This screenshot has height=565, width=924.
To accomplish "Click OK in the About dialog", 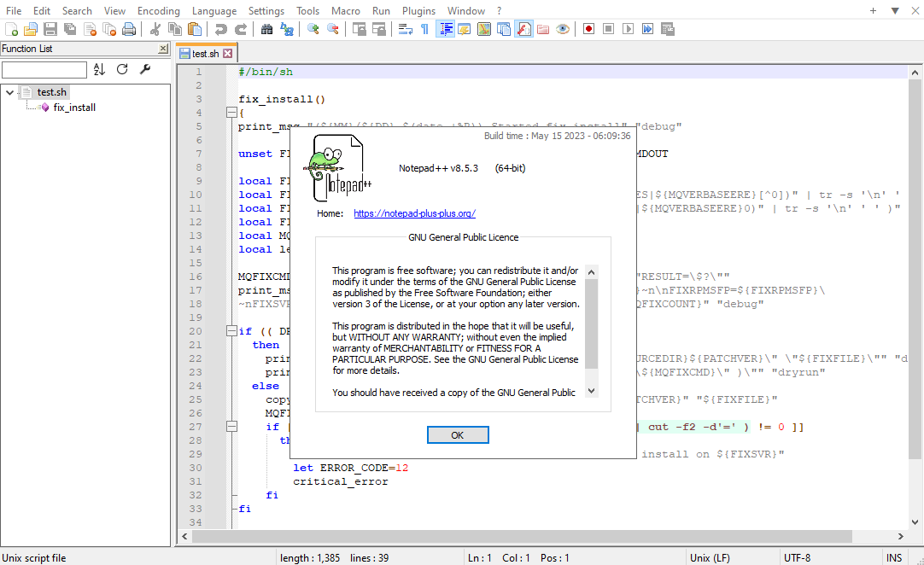I will (x=458, y=434).
